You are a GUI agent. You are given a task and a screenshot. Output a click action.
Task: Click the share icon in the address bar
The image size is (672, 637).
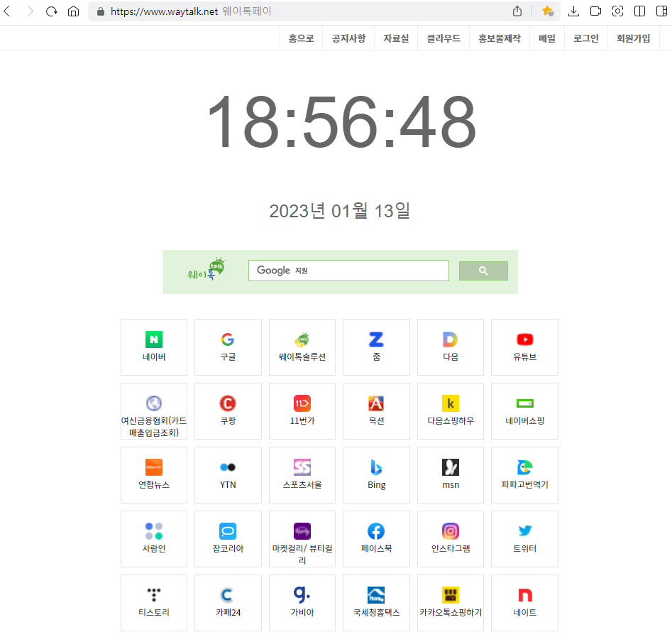click(517, 11)
